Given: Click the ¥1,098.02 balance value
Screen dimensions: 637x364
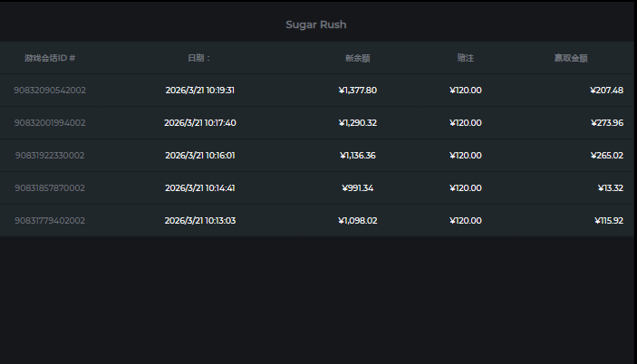Looking at the screenshot, I should pyautogui.click(x=357, y=221).
